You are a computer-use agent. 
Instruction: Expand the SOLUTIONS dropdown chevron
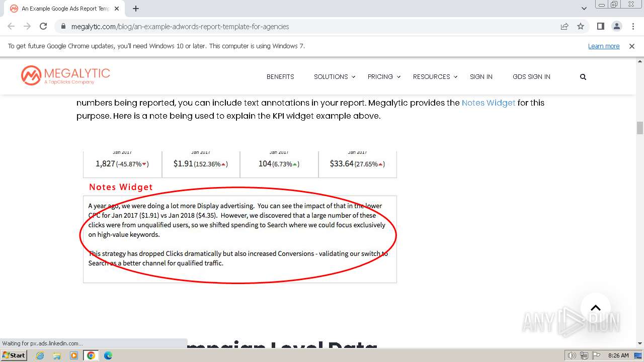(x=353, y=77)
